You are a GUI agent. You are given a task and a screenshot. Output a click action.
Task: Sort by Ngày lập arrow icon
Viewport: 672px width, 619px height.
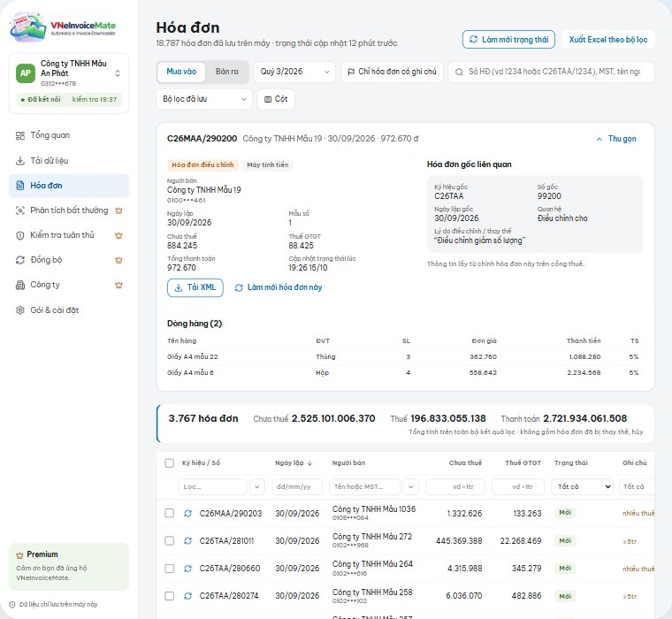pyautogui.click(x=309, y=463)
